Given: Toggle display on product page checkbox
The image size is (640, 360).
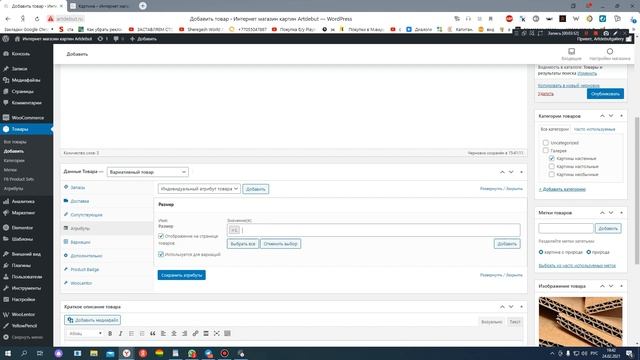Looking at the screenshot, I should 161,236.
